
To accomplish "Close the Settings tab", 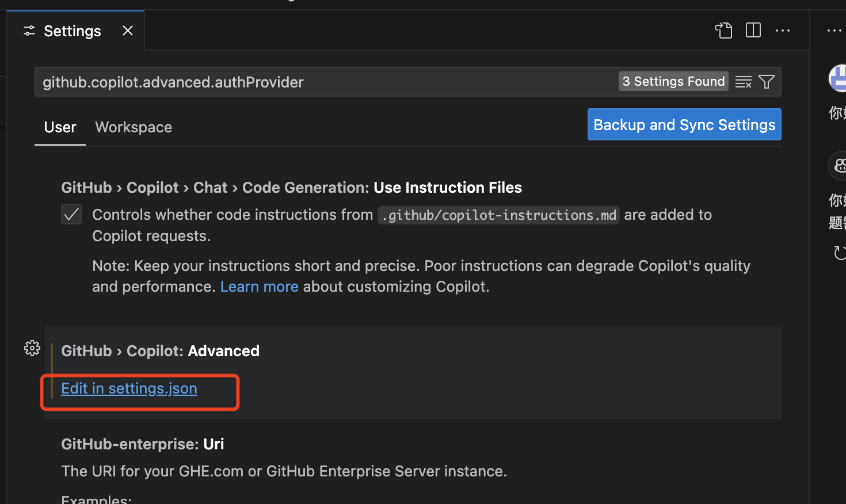I will (x=128, y=30).
